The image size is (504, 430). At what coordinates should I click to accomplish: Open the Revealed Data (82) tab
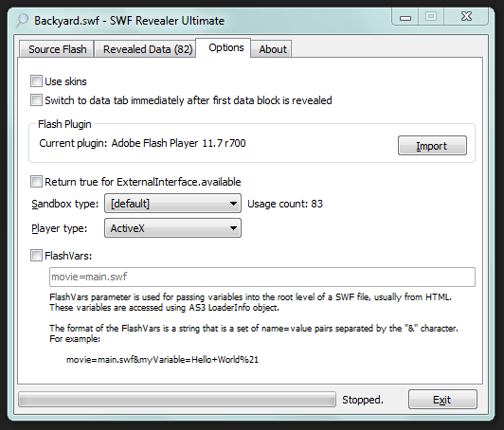point(148,49)
